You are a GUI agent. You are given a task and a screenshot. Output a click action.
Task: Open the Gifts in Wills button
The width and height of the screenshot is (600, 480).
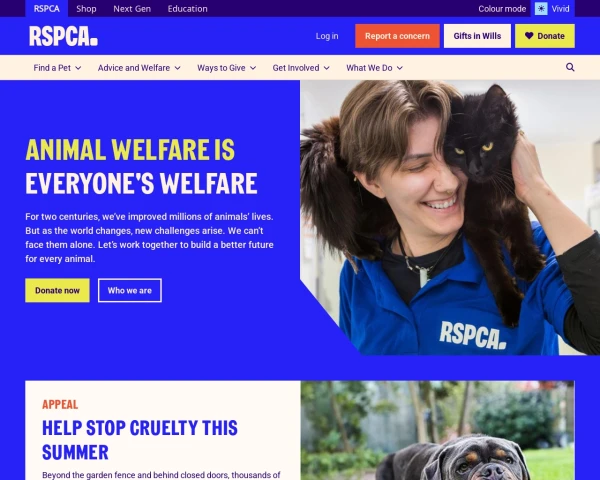tap(477, 36)
